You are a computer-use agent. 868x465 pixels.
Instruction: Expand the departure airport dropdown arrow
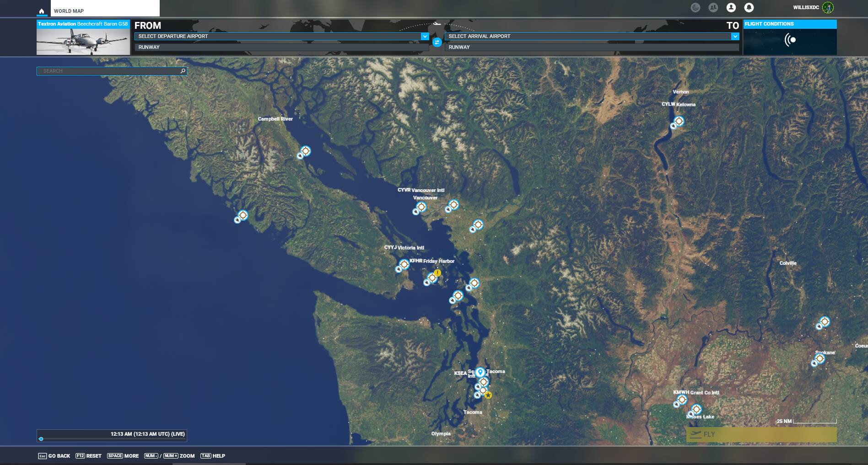point(425,36)
